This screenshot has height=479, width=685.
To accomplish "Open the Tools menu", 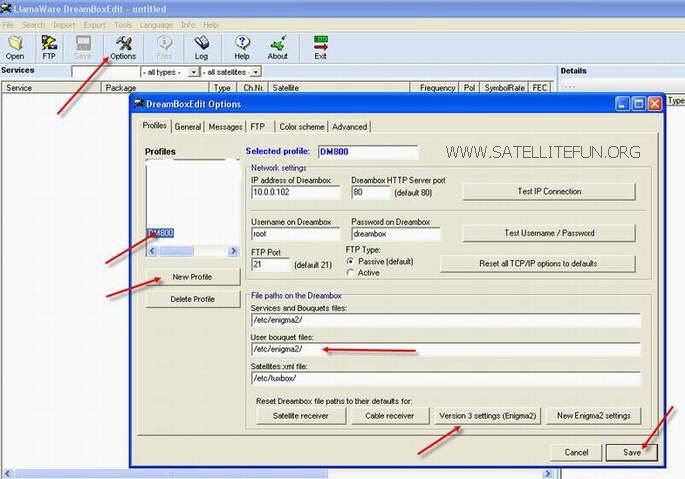I will coord(123,25).
